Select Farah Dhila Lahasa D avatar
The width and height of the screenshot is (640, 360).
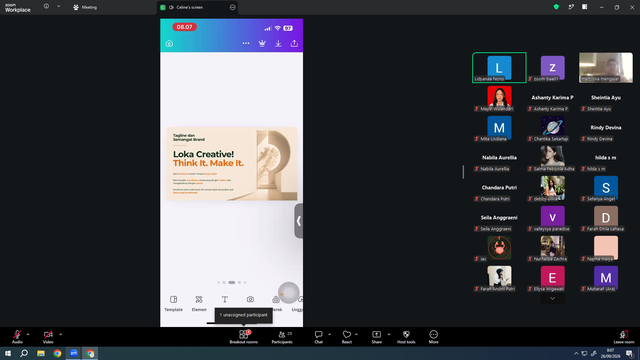606,217
